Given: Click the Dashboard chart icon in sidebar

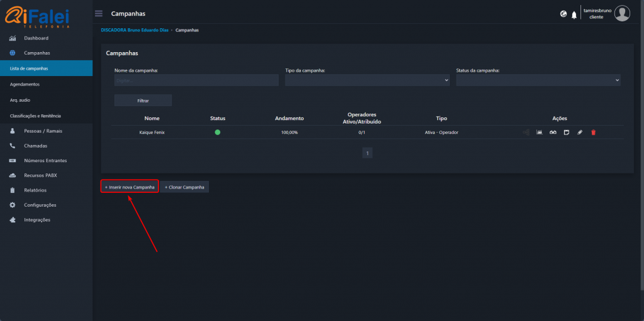Looking at the screenshot, I should click(x=13, y=38).
